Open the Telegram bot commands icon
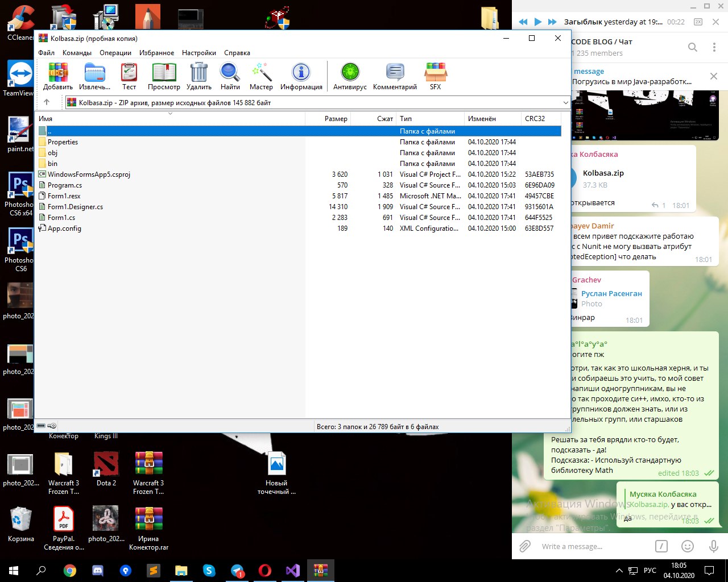The height and width of the screenshot is (582, 728). [x=661, y=546]
